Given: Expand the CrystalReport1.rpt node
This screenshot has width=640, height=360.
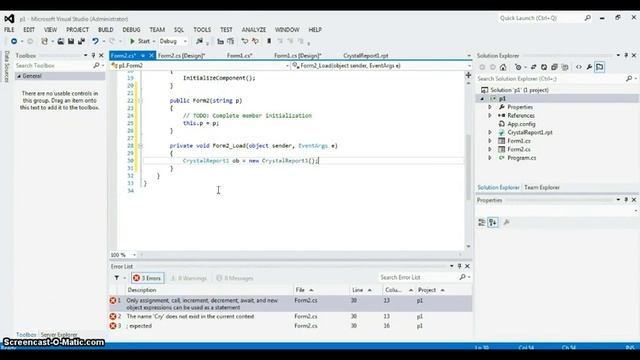Looking at the screenshot, I should pyautogui.click(x=490, y=132).
